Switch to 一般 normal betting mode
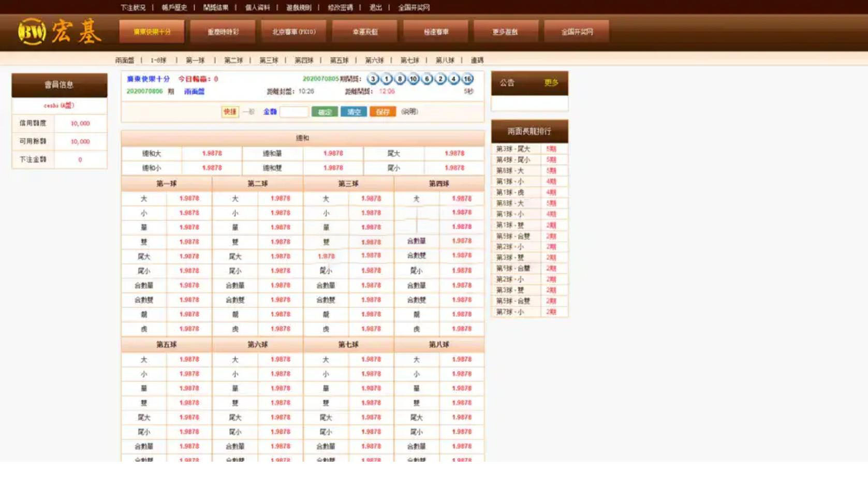 coord(248,112)
